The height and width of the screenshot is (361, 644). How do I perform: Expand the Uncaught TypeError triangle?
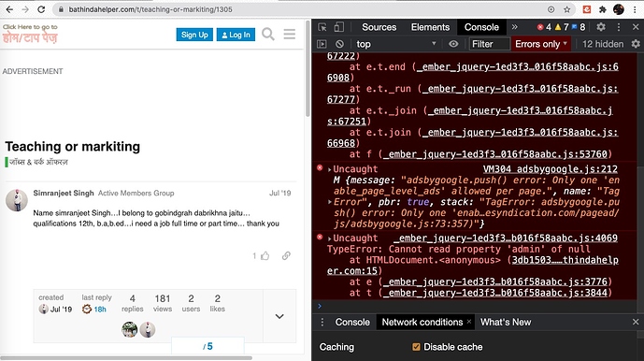tap(329, 238)
